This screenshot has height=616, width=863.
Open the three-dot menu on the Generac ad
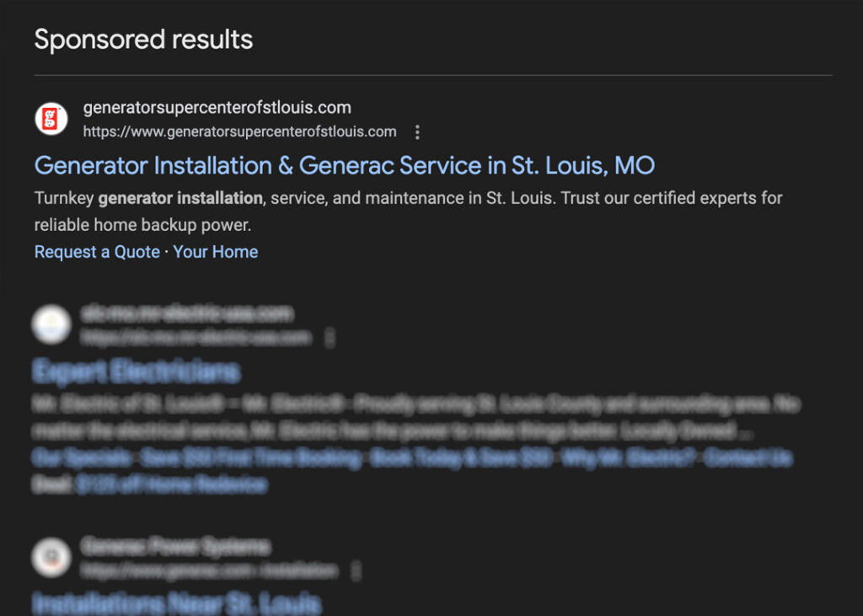[356, 571]
